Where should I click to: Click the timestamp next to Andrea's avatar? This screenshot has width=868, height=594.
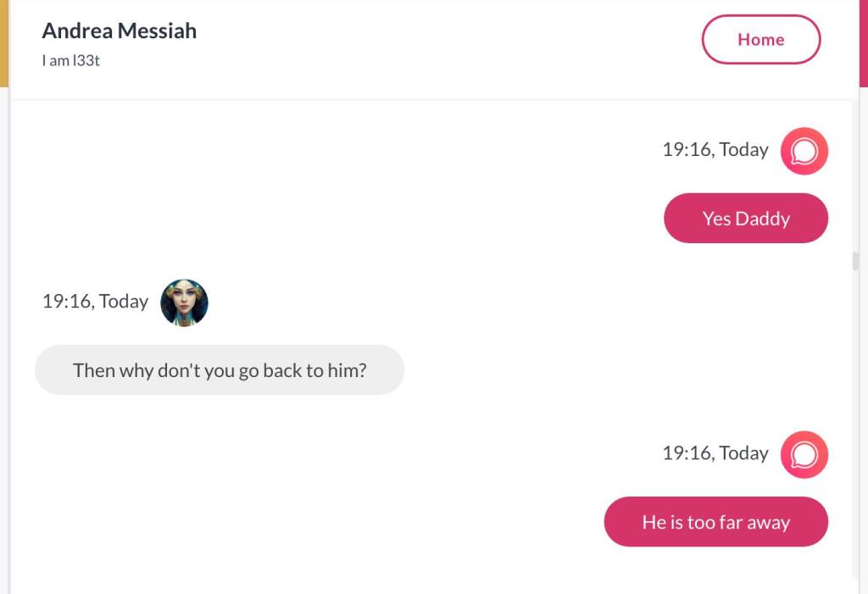pos(95,302)
